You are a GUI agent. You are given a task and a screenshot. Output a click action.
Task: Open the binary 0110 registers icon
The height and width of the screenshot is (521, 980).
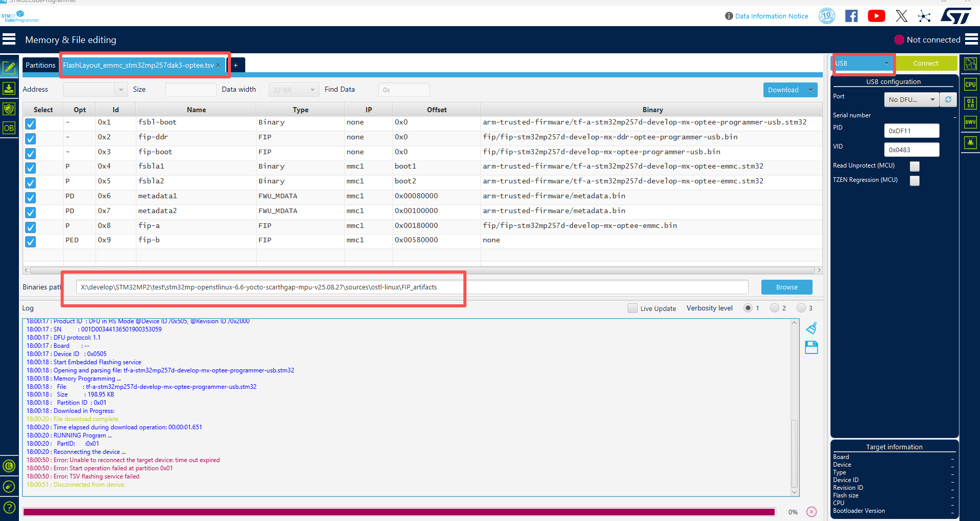970,103
